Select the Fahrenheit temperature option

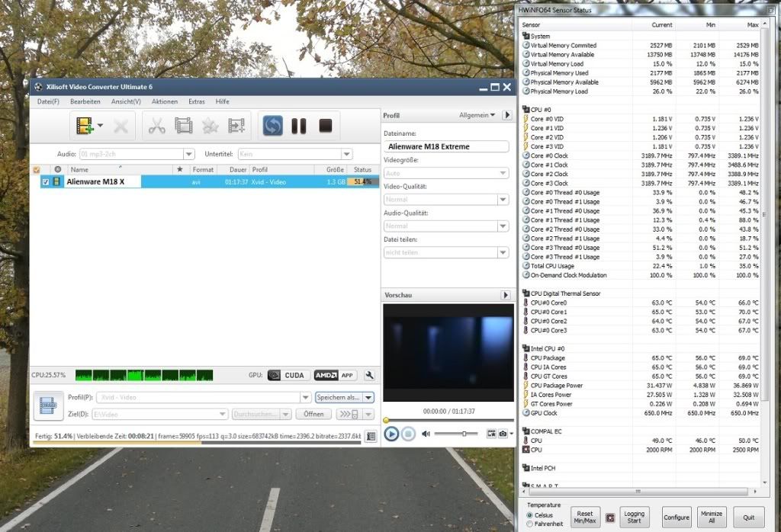(531, 524)
